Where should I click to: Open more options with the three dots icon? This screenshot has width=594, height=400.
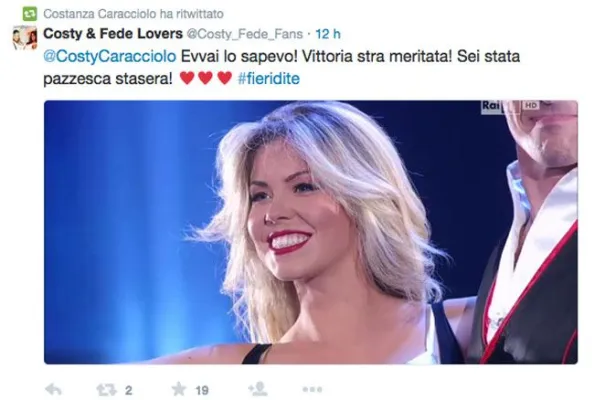click(x=313, y=389)
